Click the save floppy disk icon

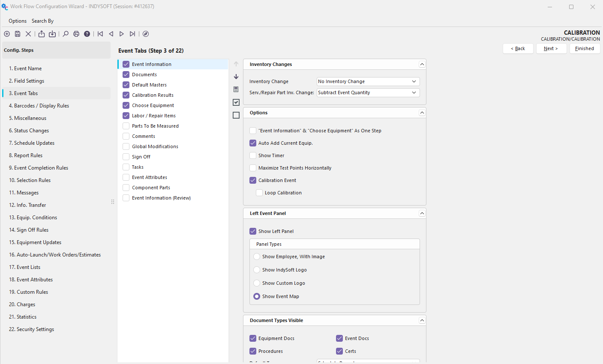18,34
